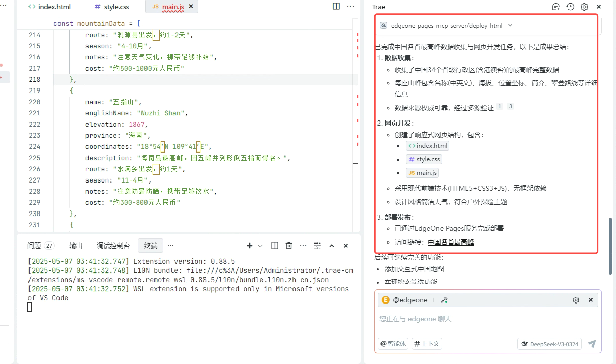Create a new terminal
This screenshot has height=364, width=616.
click(x=250, y=246)
